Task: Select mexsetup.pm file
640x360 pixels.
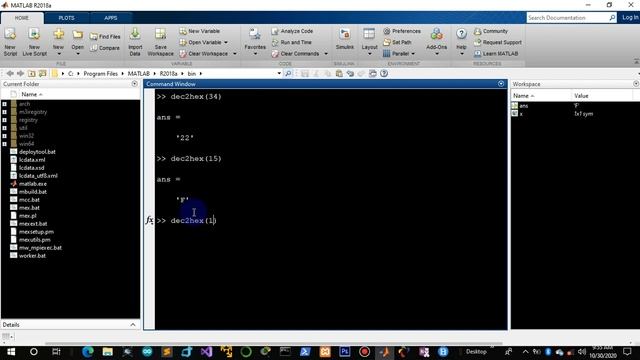Action: tap(36, 232)
